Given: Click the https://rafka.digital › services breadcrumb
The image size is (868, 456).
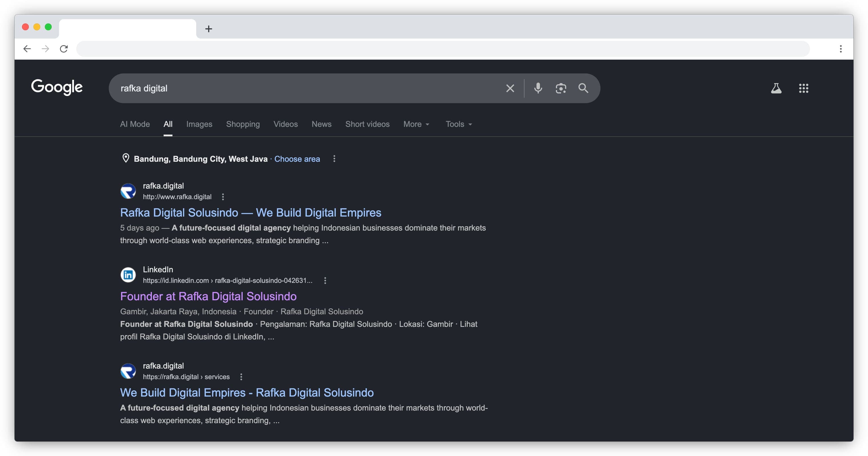Looking at the screenshot, I should (186, 377).
